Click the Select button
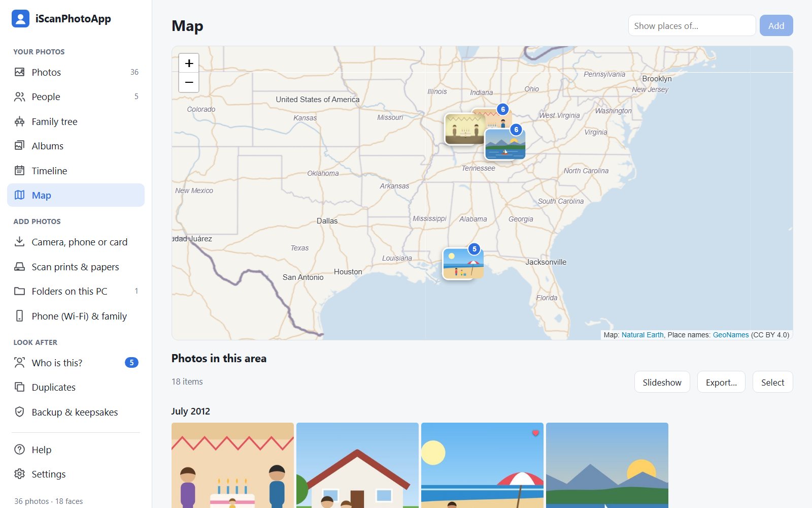This screenshot has width=812, height=508. click(x=772, y=382)
